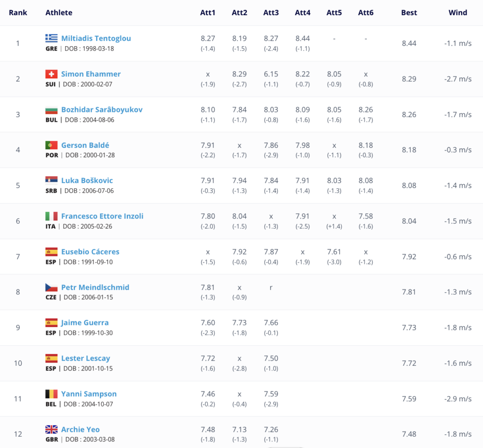Click the British flag next to Archie Yeo
483x448 pixels.
[x=51, y=429]
